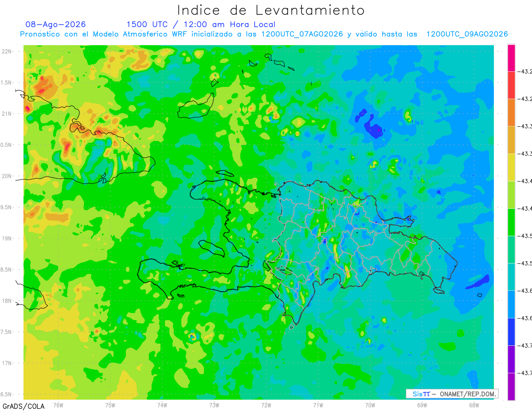Click the '20N' latitude axis label
The image size is (532, 411).
[x=6, y=176]
